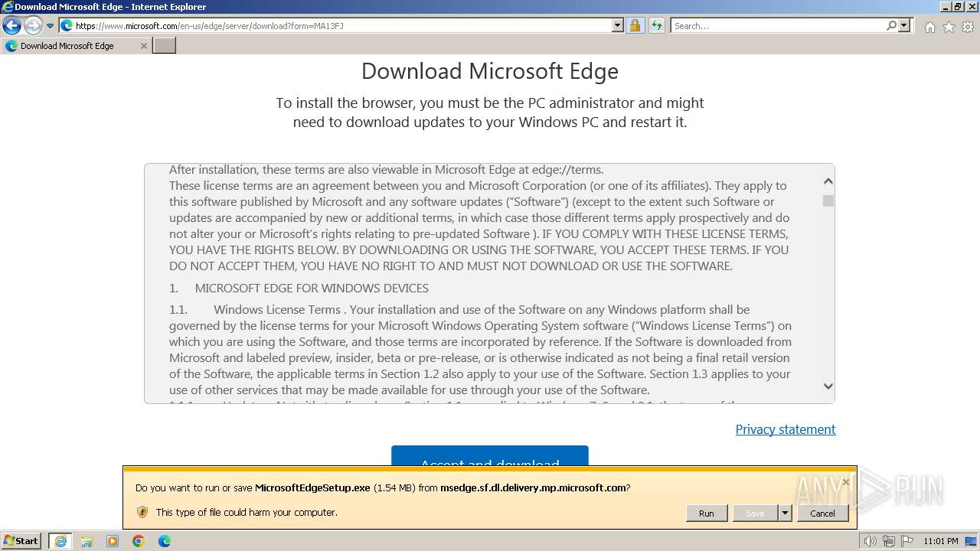Open Internet Explorer from the taskbar
Image resolution: width=980 pixels, height=551 pixels.
[60, 541]
